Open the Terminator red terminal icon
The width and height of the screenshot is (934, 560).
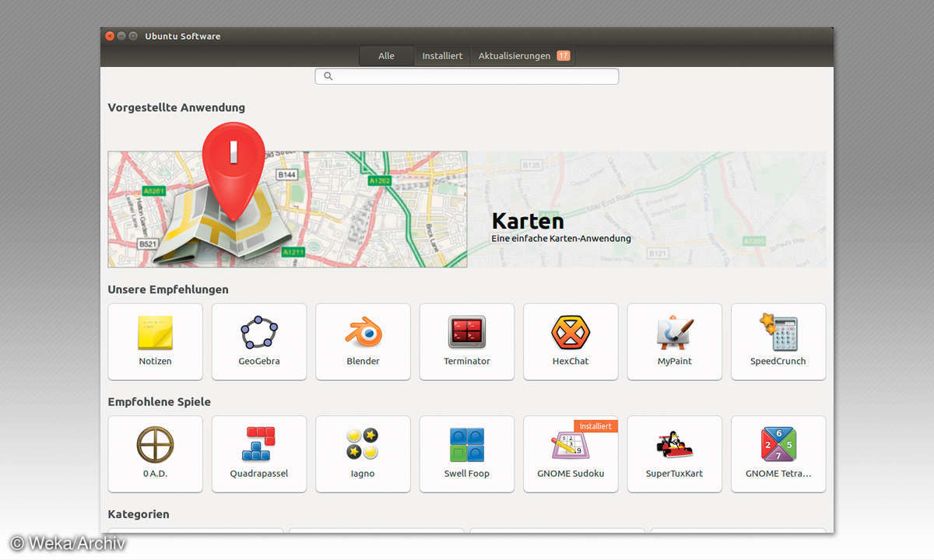click(467, 333)
